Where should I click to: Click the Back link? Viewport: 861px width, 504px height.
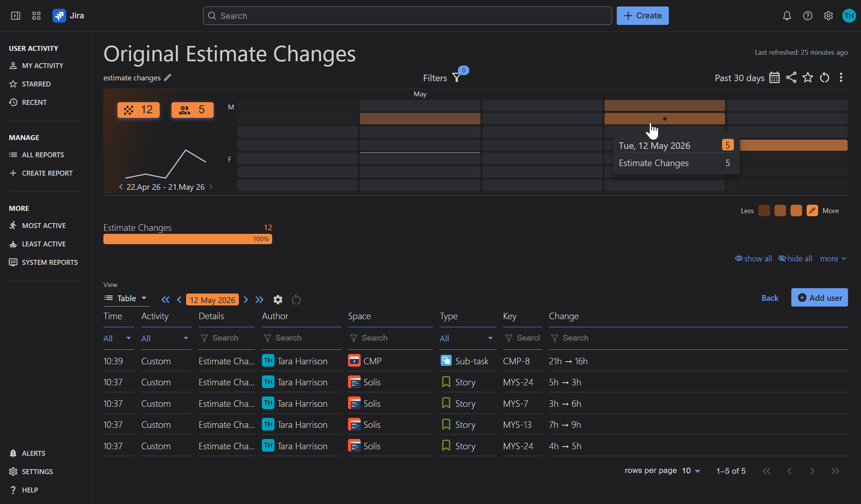coord(770,298)
